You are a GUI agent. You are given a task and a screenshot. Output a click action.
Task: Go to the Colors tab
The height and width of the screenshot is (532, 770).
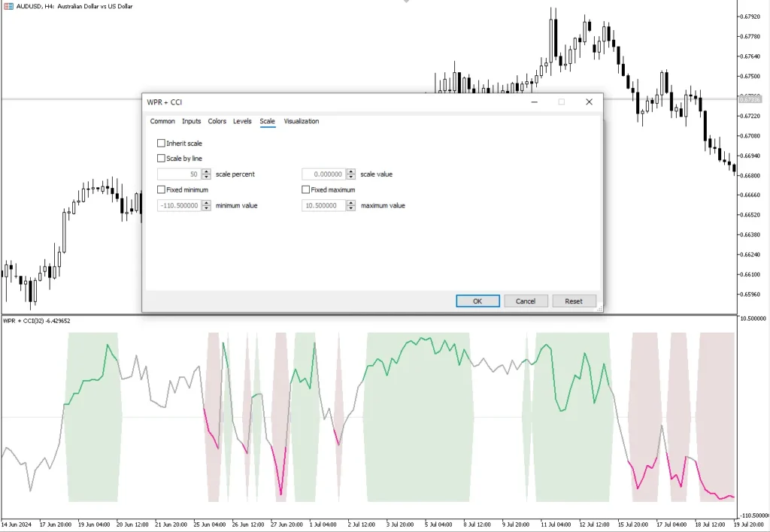pyautogui.click(x=217, y=121)
